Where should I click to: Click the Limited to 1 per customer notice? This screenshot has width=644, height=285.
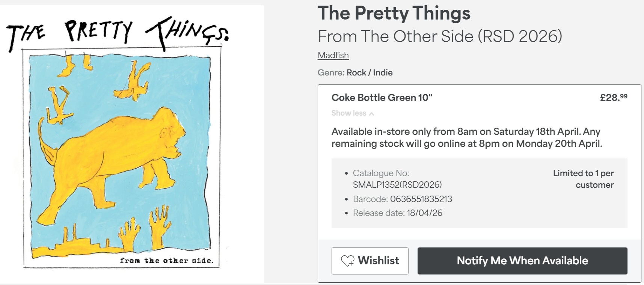583,179
